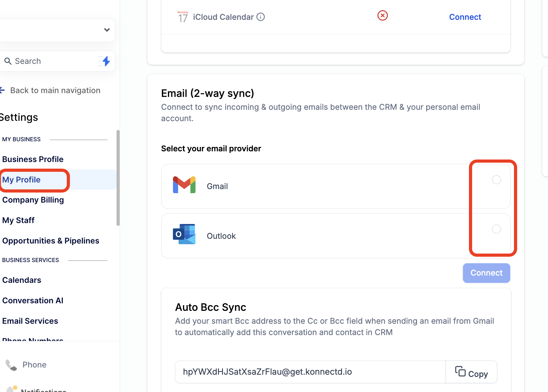Click the red not-connected X icon
This screenshot has height=392, width=548.
pyautogui.click(x=382, y=15)
